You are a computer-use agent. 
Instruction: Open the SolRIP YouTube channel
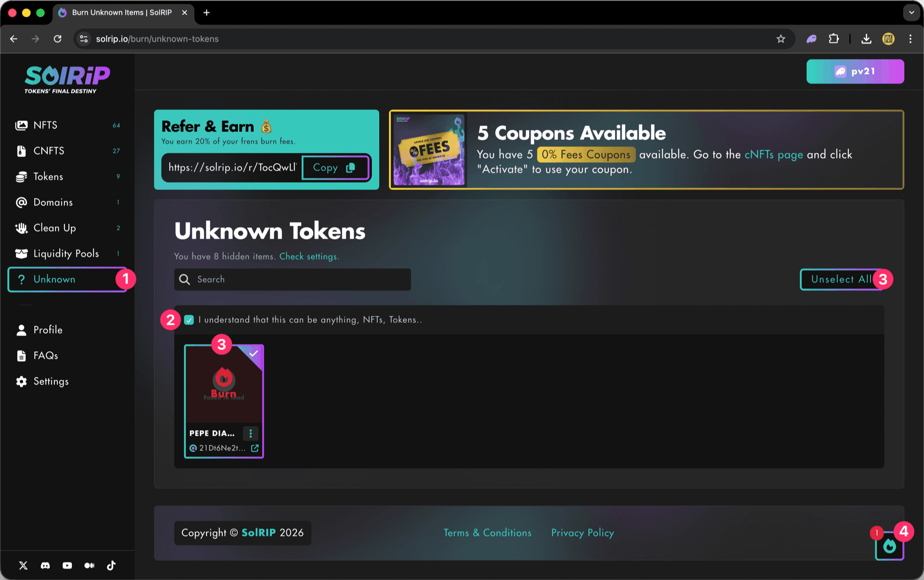pyautogui.click(x=67, y=566)
